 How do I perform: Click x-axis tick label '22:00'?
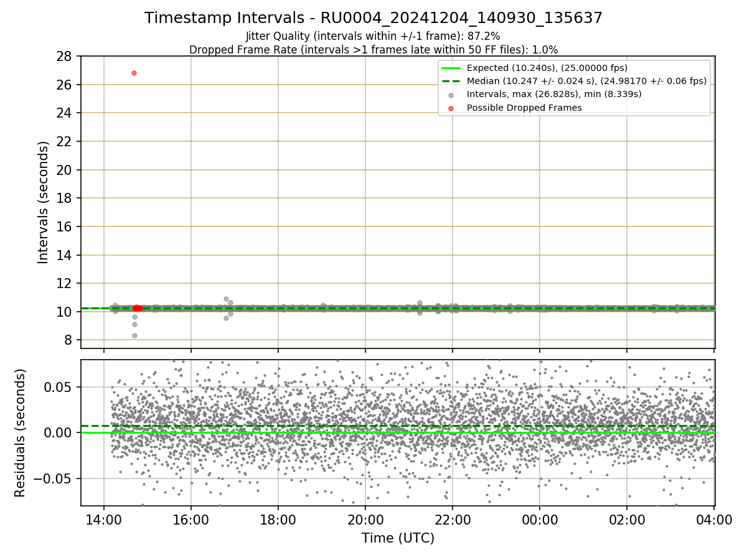(452, 520)
